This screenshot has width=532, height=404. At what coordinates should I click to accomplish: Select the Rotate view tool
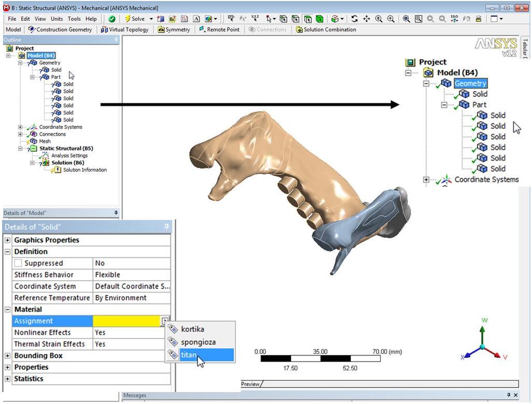[x=354, y=19]
